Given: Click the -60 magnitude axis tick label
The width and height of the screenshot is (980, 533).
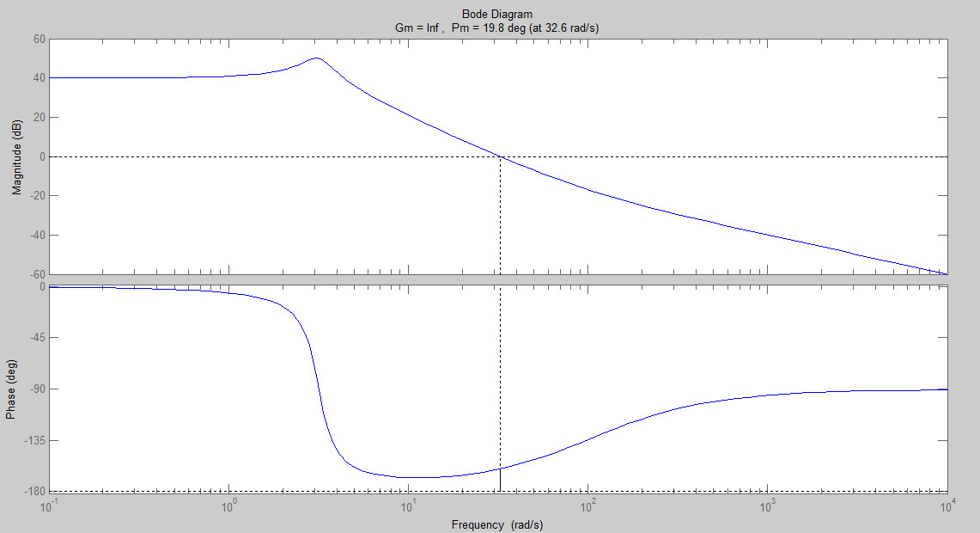Looking at the screenshot, I should click(38, 274).
